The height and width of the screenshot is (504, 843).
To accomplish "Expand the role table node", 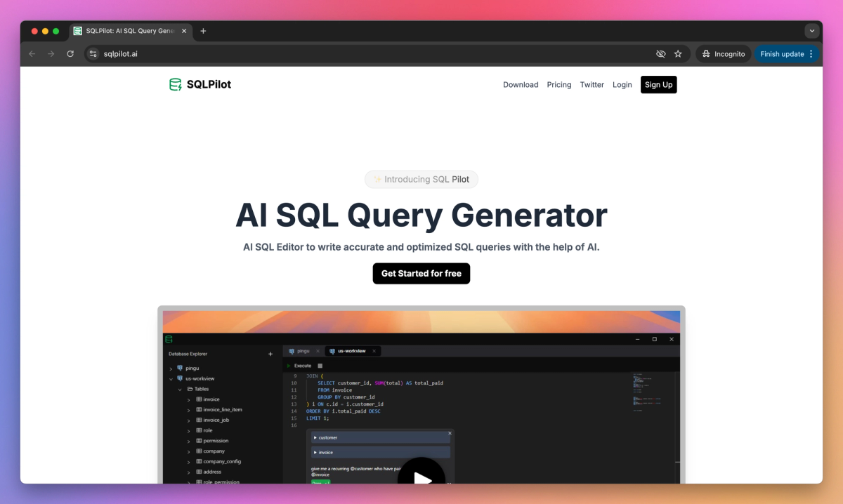I will (x=189, y=430).
